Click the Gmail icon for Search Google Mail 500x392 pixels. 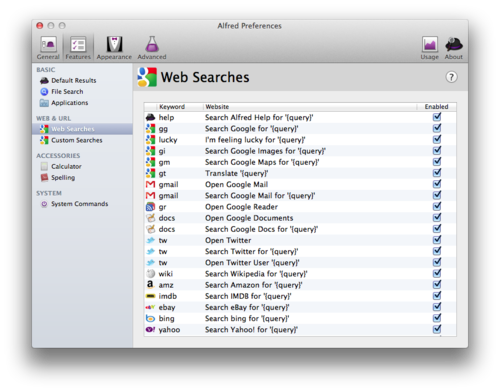coord(150,196)
